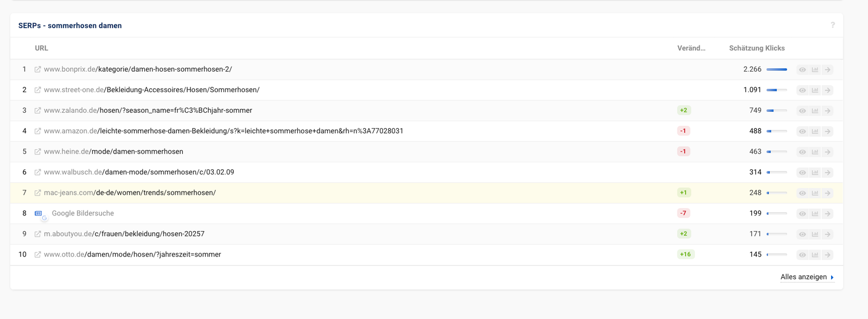Click the 'Veränd...' column header
The image size is (868, 319).
tap(691, 48)
